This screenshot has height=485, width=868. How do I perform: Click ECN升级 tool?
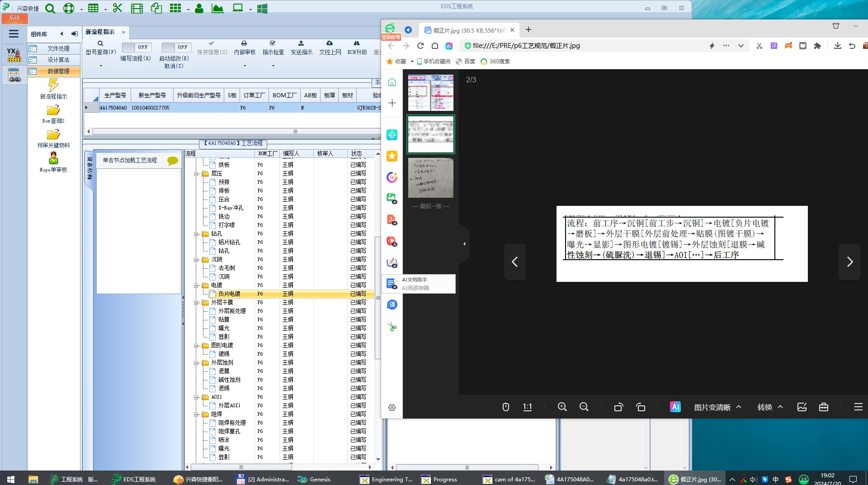357,48
